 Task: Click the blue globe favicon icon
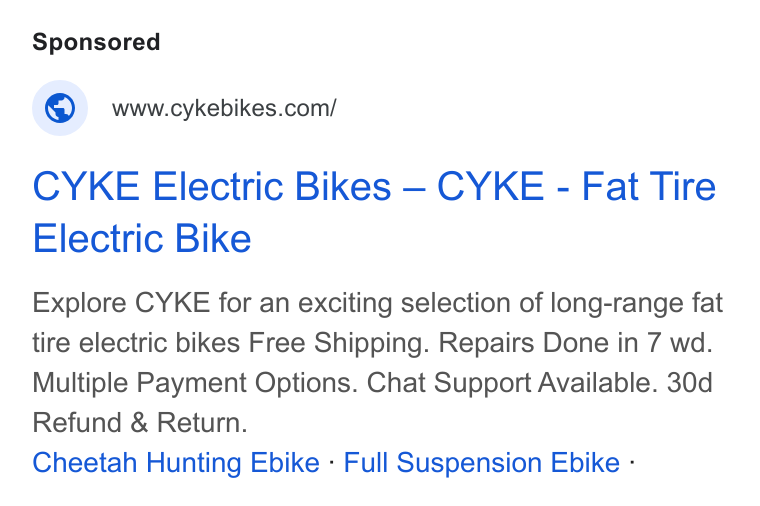[60, 108]
